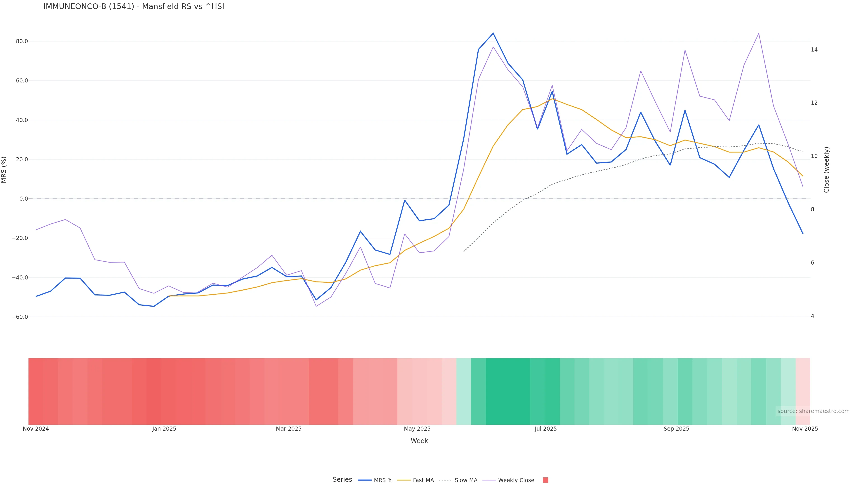Screen dimensions: 868x488
Task: Click the 'Jul 2025' x-axis tick label
Action: click(545, 429)
